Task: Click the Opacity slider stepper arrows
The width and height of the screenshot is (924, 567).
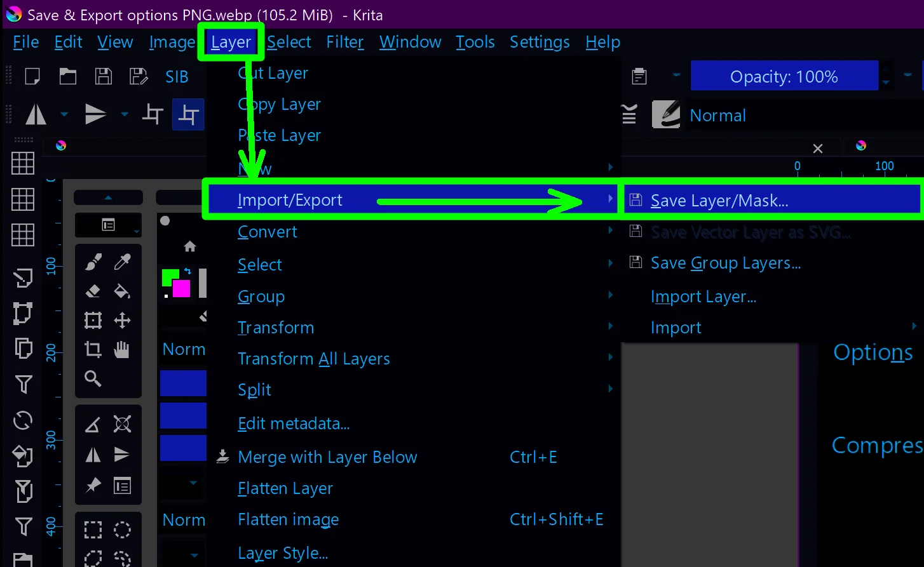Action: [886, 77]
